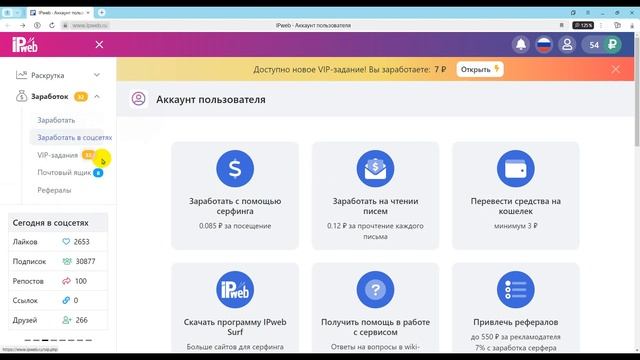This screenshot has height=360, width=640.
Task: Click the envelope reading-letters icon
Action: pos(375,169)
